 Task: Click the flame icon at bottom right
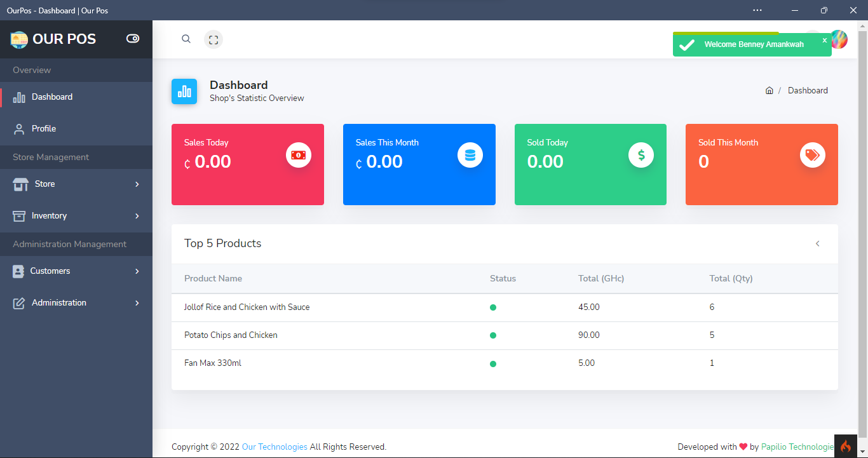(846, 445)
